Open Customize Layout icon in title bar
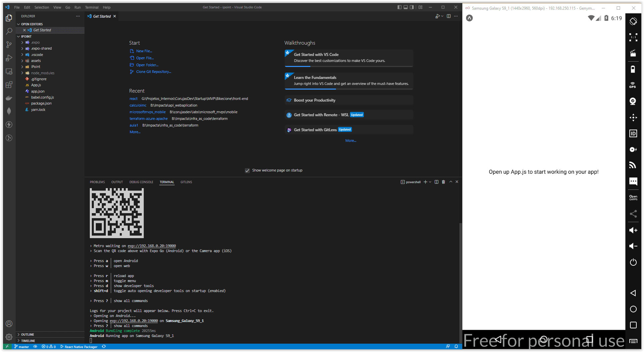Screen dimensions: 644x352 (420, 7)
